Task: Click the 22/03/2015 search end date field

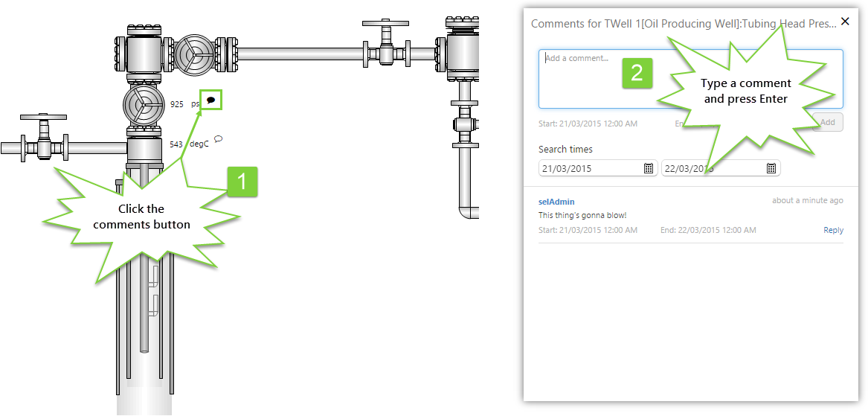Action: click(712, 168)
